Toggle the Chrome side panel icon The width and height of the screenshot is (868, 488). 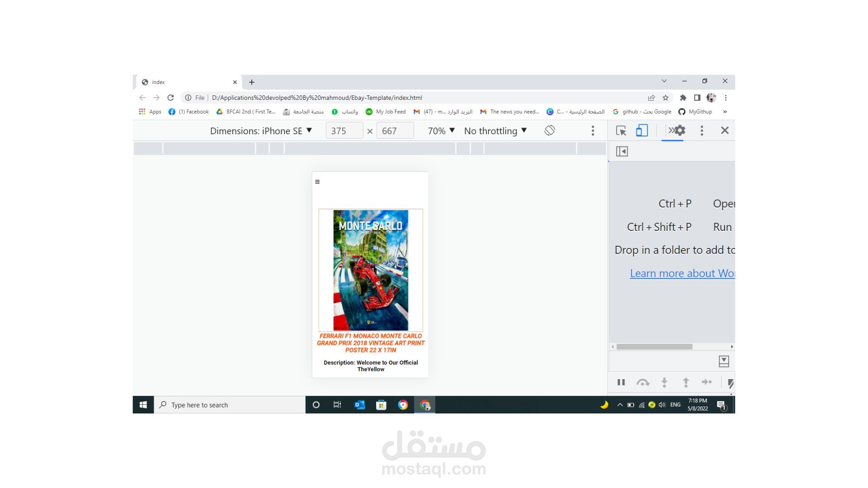point(697,98)
